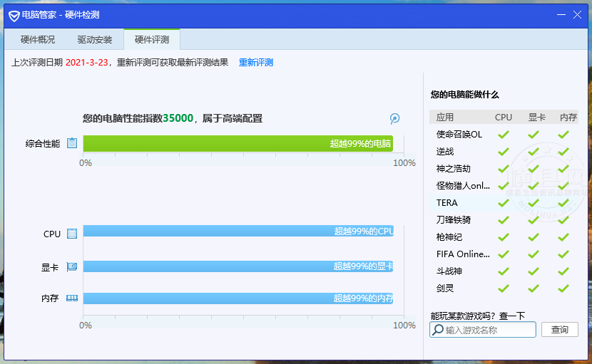The width and height of the screenshot is (592, 364).
Task: Click the blue CPU performance bar
Action: (x=238, y=231)
